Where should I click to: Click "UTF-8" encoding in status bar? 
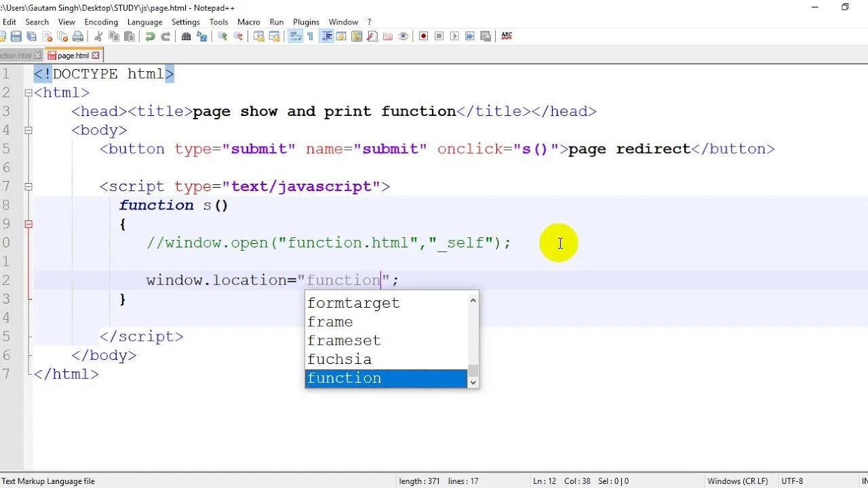click(792, 481)
